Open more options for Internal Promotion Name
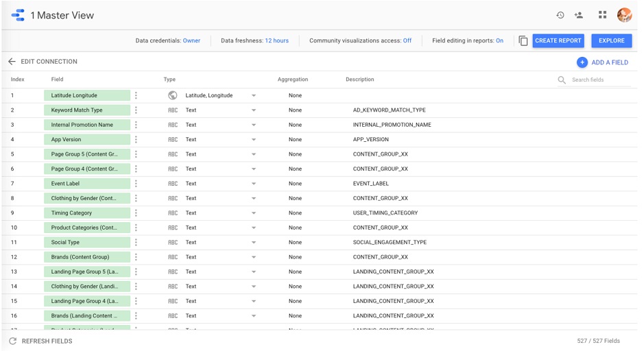The image size is (644, 351). 136,125
